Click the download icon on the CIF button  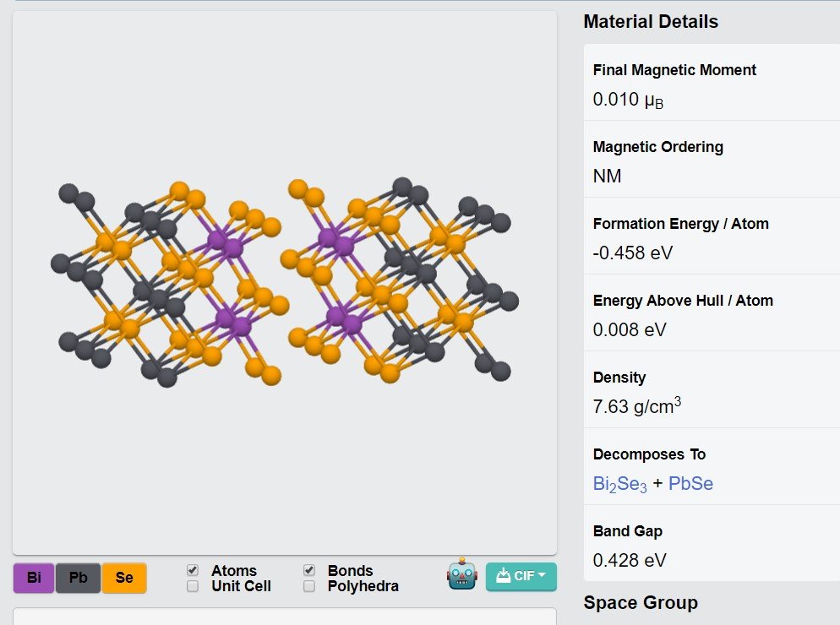click(x=503, y=576)
